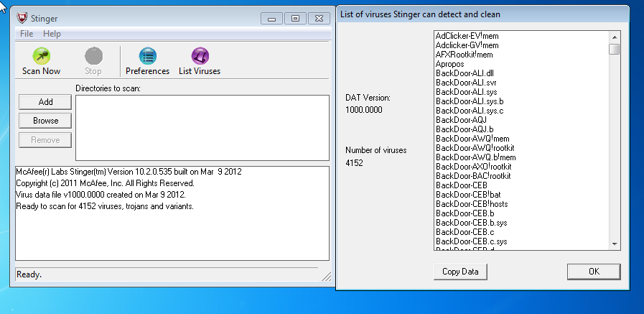This screenshot has width=644, height=314.
Task: Maximize the Stinger window
Action: 295,19
